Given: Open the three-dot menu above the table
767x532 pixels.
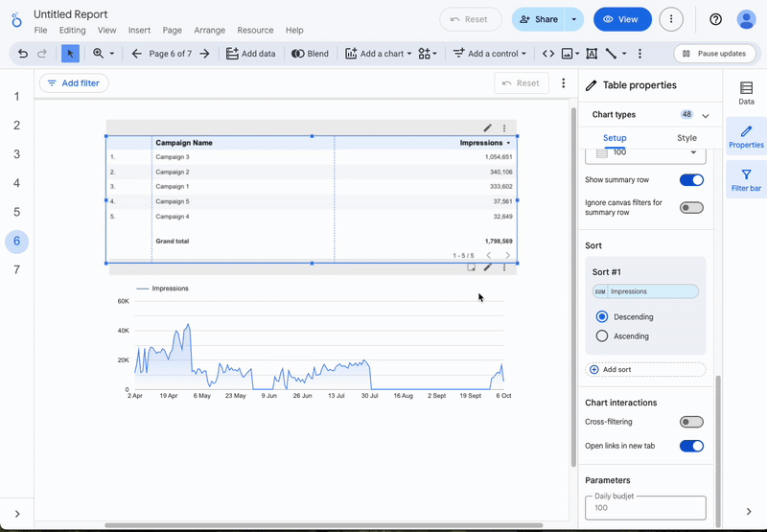Looking at the screenshot, I should pyautogui.click(x=504, y=128).
